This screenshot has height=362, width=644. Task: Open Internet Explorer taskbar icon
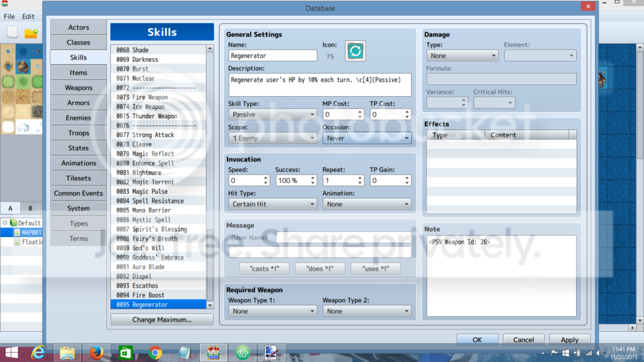click(38, 353)
